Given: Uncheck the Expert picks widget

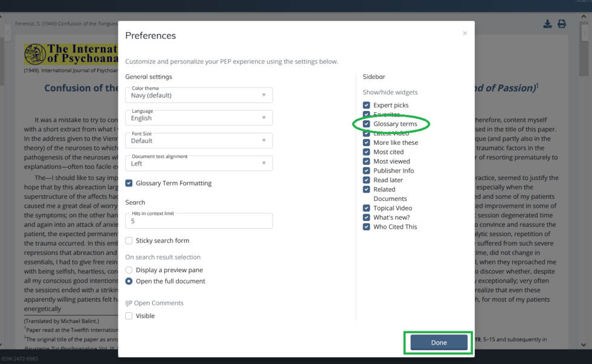Looking at the screenshot, I should click(367, 105).
